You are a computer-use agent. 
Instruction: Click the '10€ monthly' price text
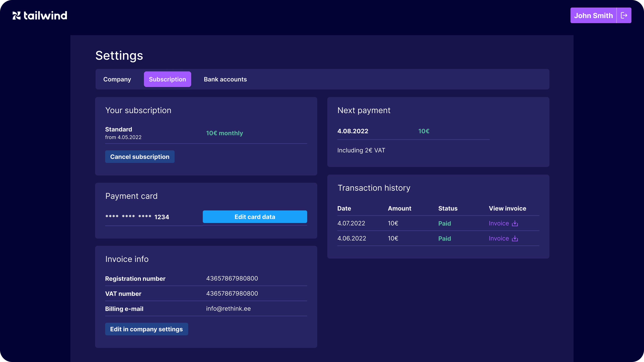pyautogui.click(x=225, y=133)
